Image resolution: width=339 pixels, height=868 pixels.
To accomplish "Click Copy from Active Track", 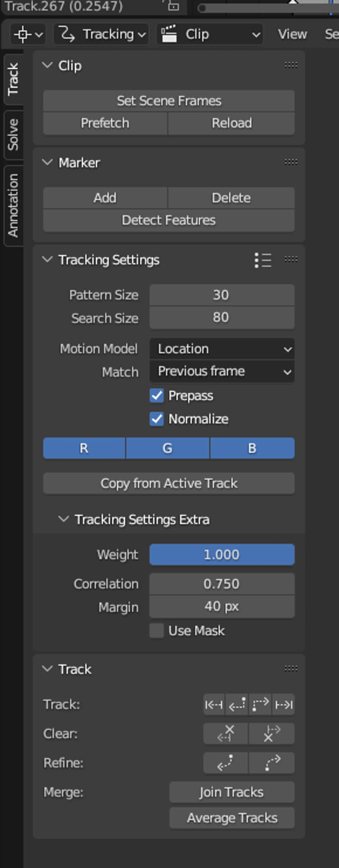I will [x=169, y=483].
